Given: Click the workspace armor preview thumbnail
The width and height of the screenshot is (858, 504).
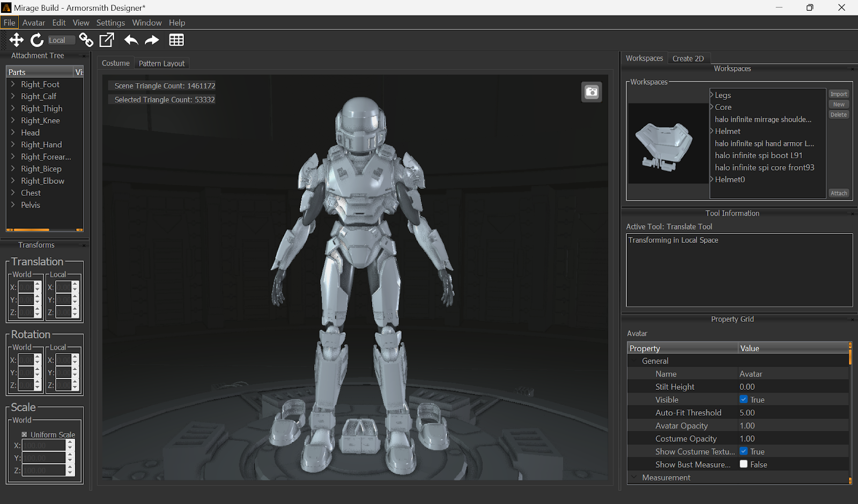Looking at the screenshot, I should (668, 144).
